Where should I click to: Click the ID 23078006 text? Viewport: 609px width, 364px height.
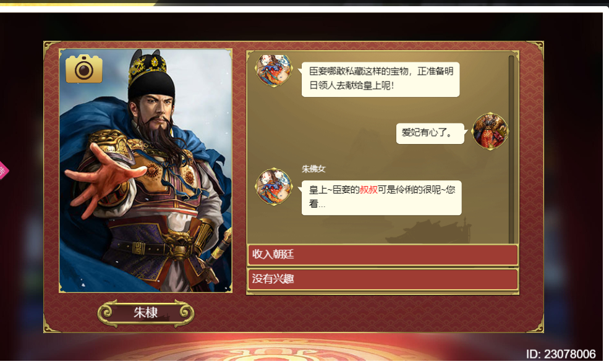(561, 354)
